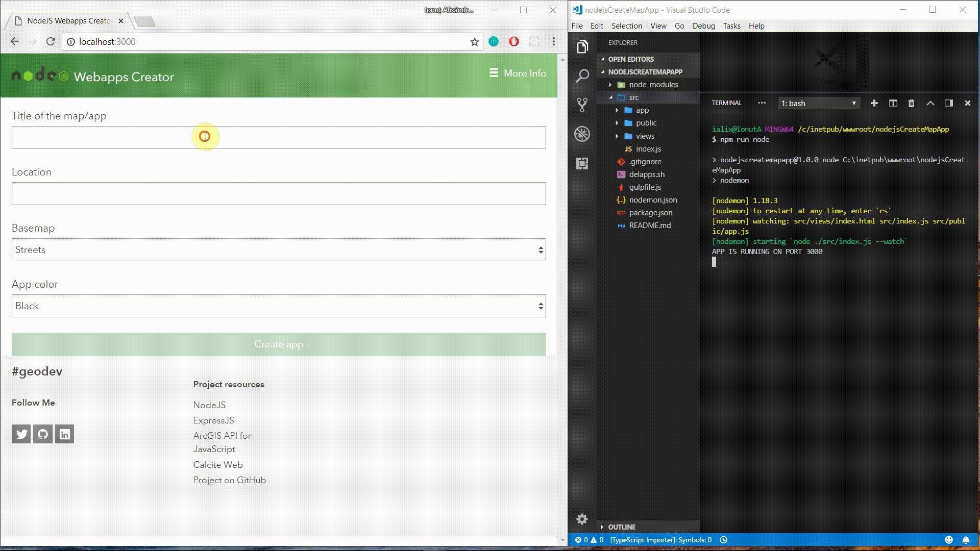Expand the views folder
The height and width of the screenshot is (551, 980).
[648, 136]
